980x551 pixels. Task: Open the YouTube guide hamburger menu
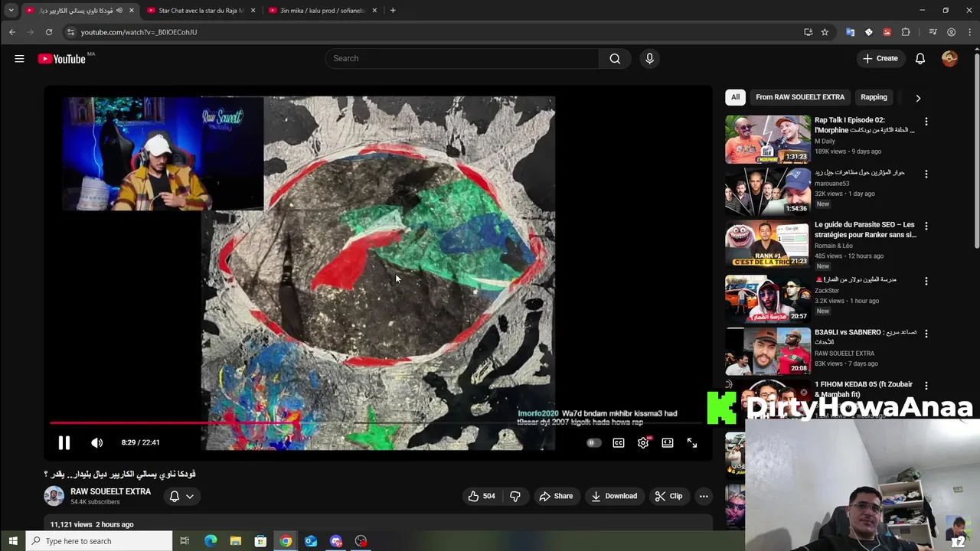coord(19,58)
